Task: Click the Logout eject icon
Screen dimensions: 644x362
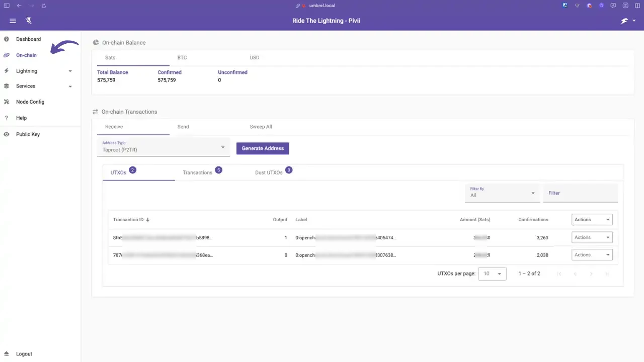Action: (7, 354)
